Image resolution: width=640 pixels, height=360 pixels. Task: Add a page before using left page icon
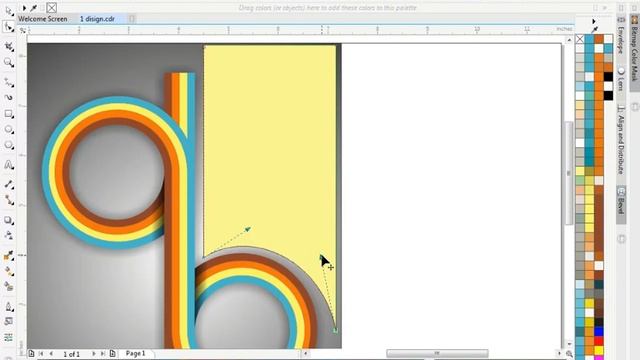31,353
